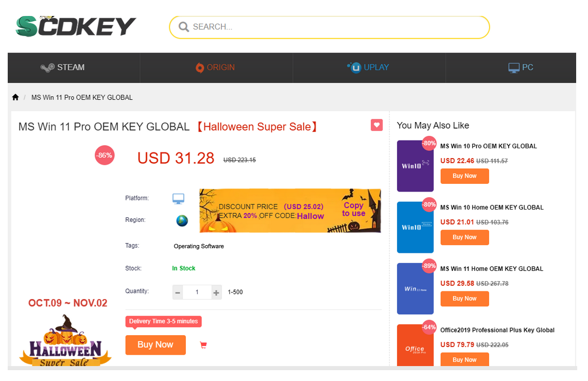
Task: Open the STEAM category tab
Action: 63,67
